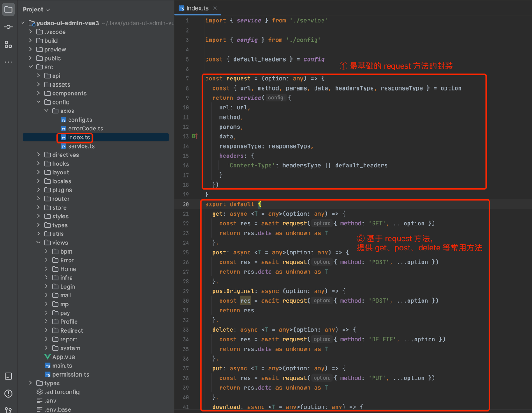Select the App.vue file
The image size is (532, 413).
pos(63,357)
